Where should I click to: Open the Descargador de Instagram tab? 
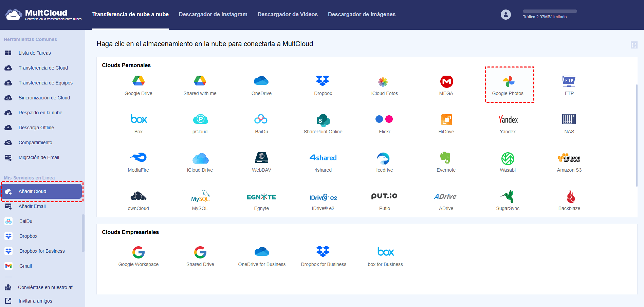click(x=213, y=14)
